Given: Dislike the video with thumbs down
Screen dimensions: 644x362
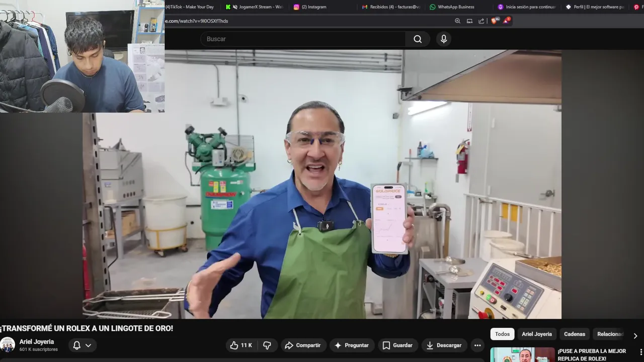Looking at the screenshot, I should coord(267,345).
